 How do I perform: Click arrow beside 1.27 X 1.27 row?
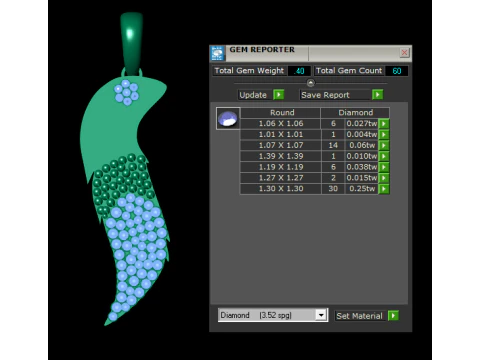[x=384, y=178]
